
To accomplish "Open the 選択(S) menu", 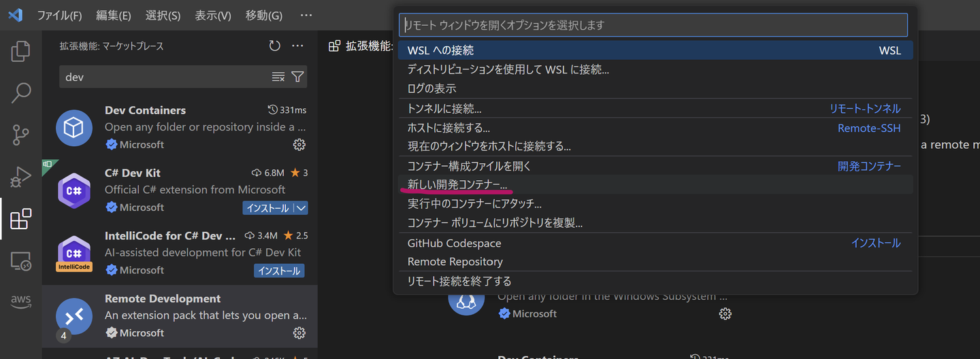I will pyautogui.click(x=163, y=15).
